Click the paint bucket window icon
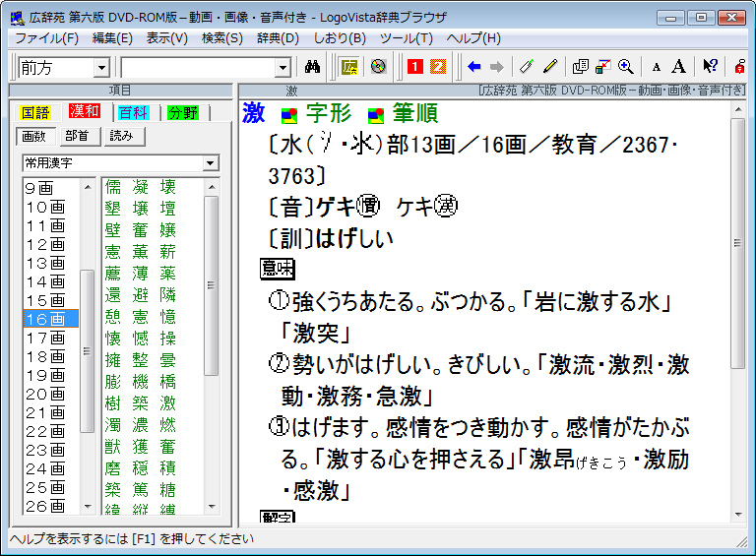 (602, 67)
